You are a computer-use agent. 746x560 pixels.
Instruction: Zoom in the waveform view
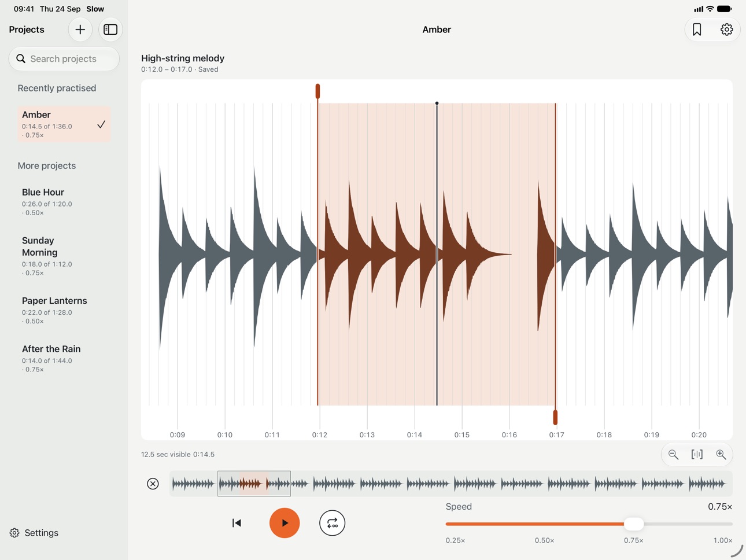(721, 455)
